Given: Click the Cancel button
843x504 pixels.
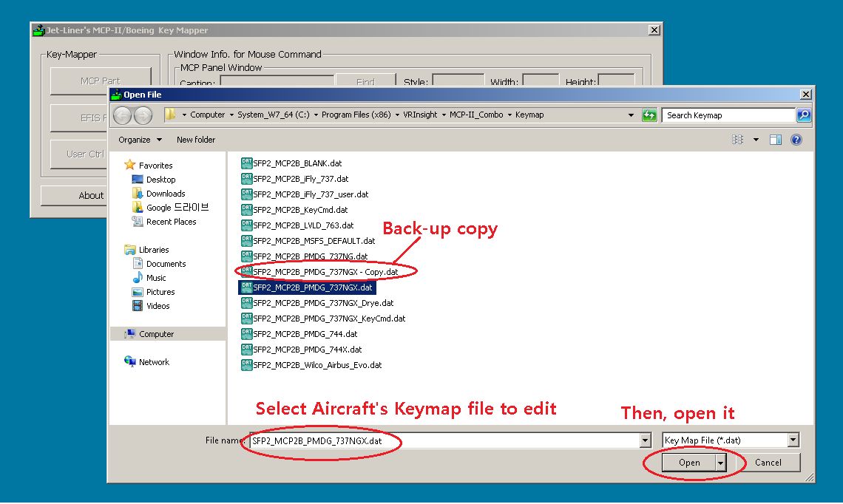Looking at the screenshot, I should point(768,463).
